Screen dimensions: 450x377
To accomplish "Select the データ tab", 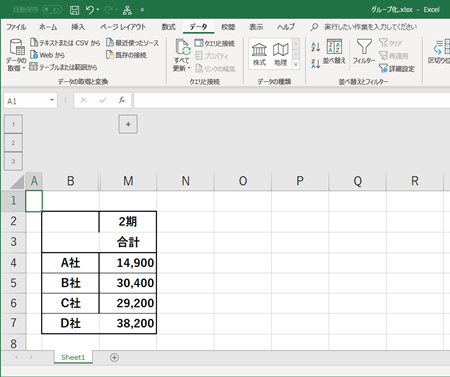I will pos(198,27).
